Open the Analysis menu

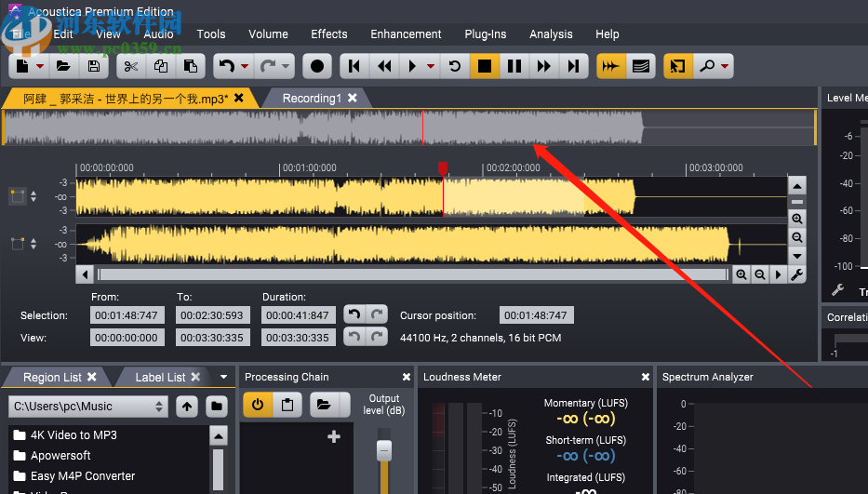551,34
